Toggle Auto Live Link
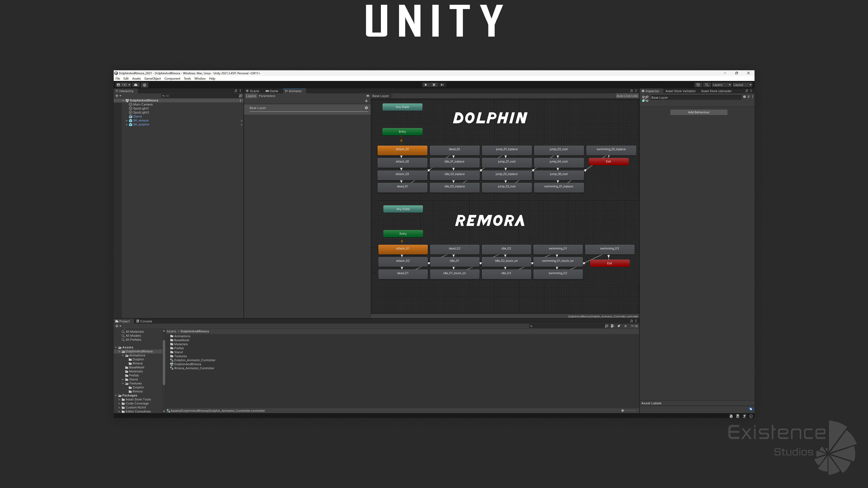868x488 pixels. (x=627, y=96)
